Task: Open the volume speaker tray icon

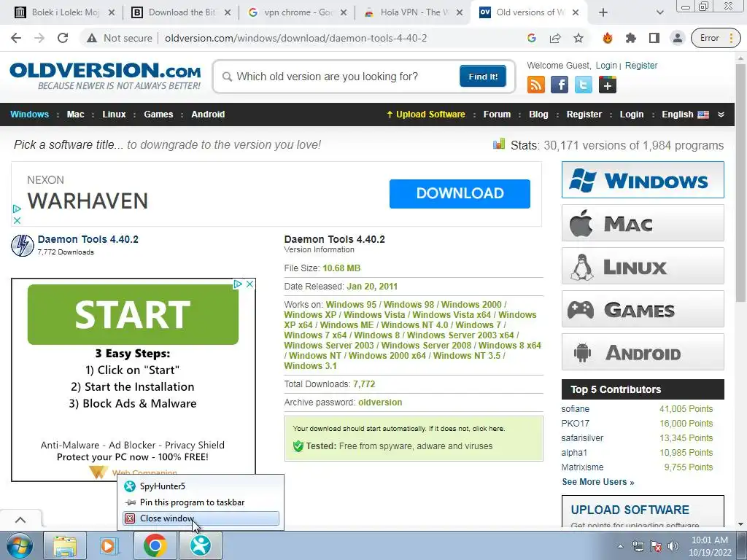Action: (673, 546)
